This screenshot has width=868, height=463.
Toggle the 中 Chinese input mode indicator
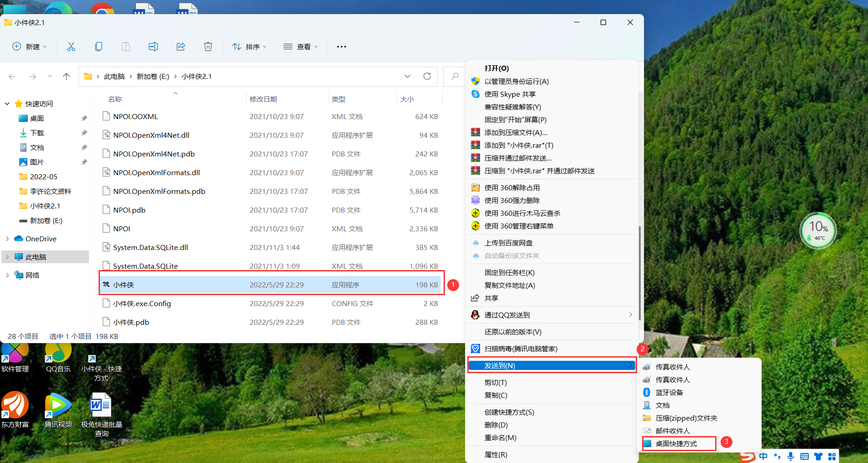[763, 457]
